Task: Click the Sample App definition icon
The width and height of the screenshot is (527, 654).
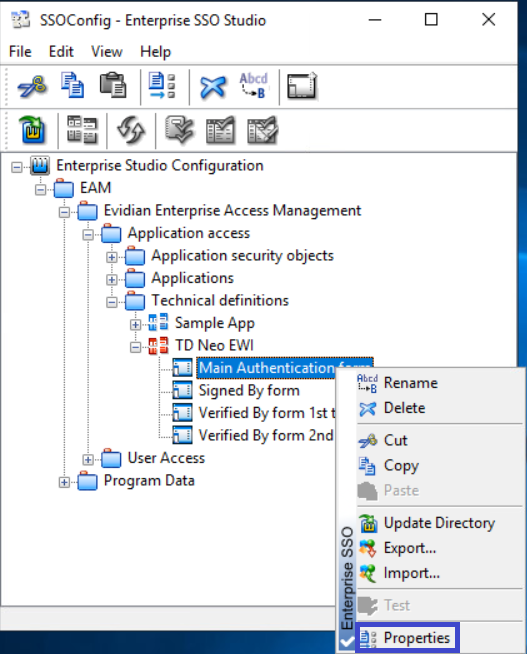Action: (158, 323)
